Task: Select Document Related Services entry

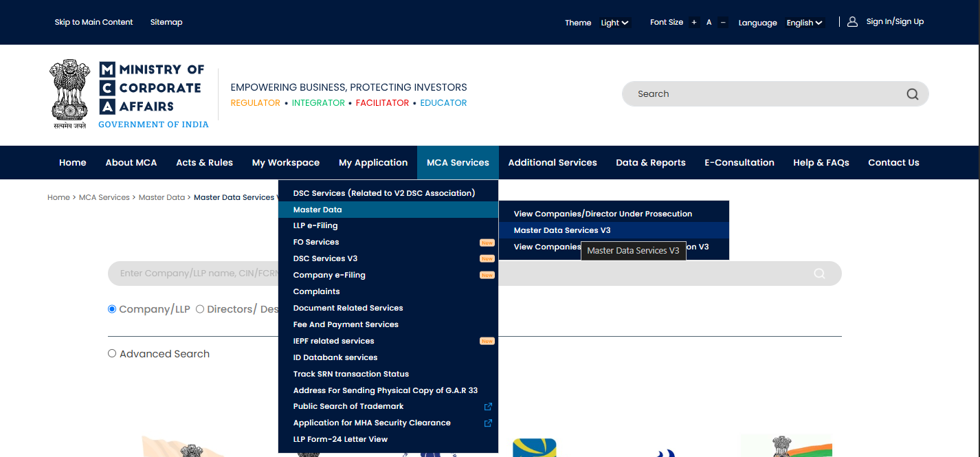Action: coord(388,308)
